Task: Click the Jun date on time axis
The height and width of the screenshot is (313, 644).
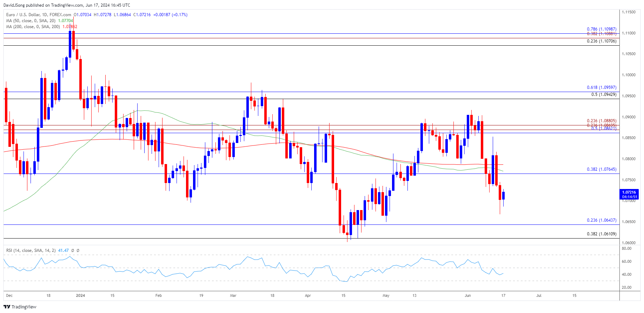Action: pos(468,295)
